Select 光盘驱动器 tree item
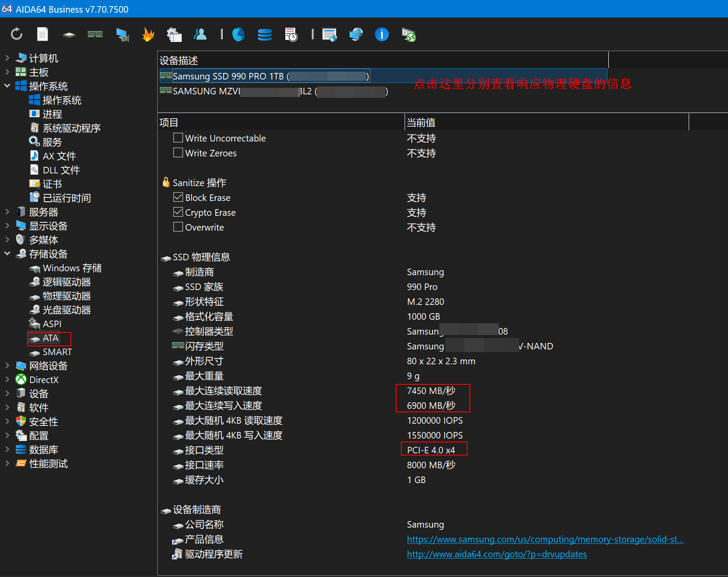 [66, 310]
